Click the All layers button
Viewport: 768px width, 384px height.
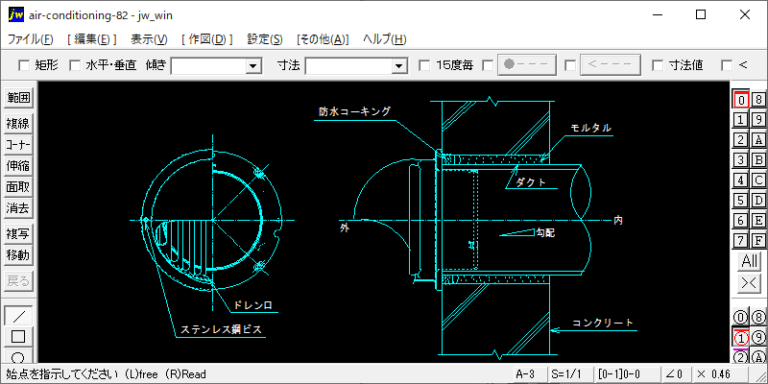point(749,262)
